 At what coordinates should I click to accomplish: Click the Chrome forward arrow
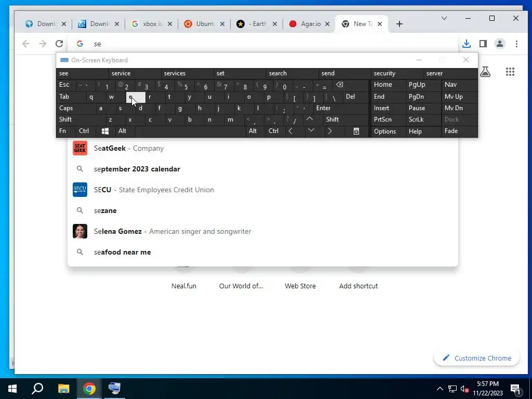click(43, 44)
